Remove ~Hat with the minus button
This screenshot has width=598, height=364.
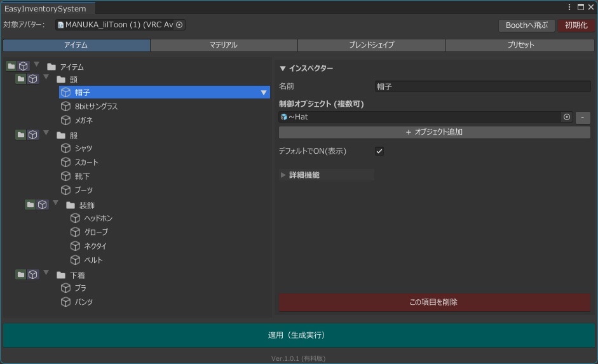pyautogui.click(x=583, y=118)
